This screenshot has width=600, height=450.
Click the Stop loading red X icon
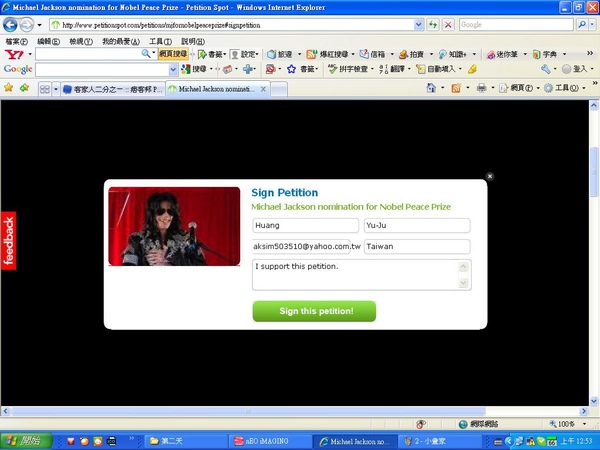[448, 25]
